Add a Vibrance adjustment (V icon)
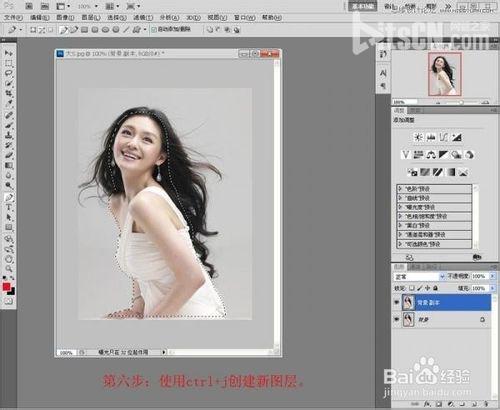500x410 pixels. (x=405, y=155)
